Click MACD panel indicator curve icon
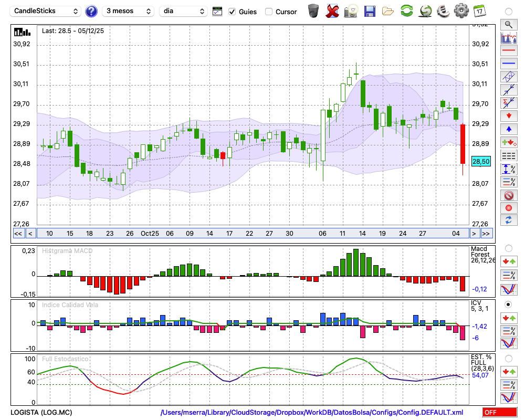The image size is (525, 420). 509,289
